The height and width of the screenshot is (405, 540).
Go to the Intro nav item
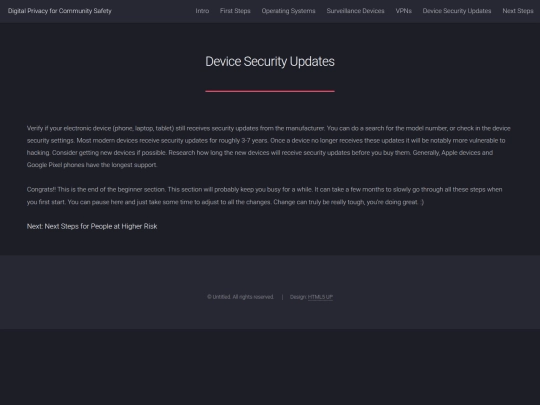pos(202,11)
